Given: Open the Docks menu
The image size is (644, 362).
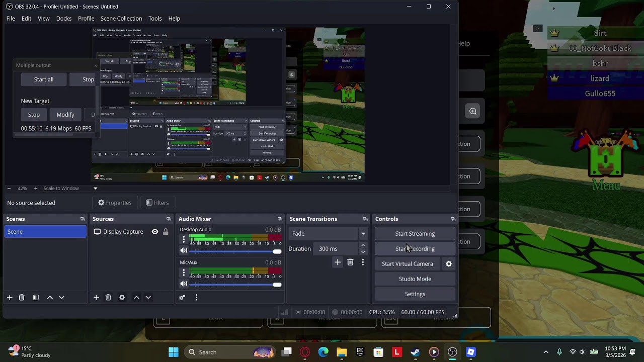Looking at the screenshot, I should [64, 19].
